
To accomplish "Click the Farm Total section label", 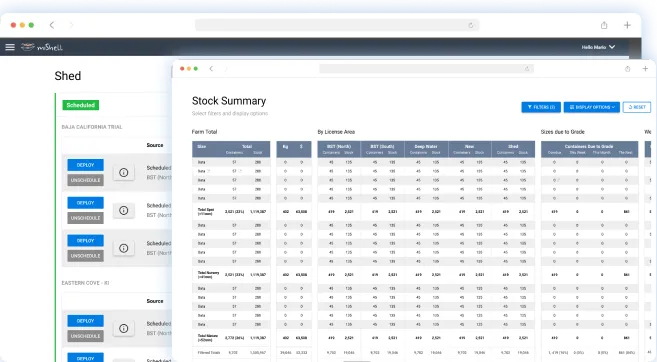I will point(204,132).
